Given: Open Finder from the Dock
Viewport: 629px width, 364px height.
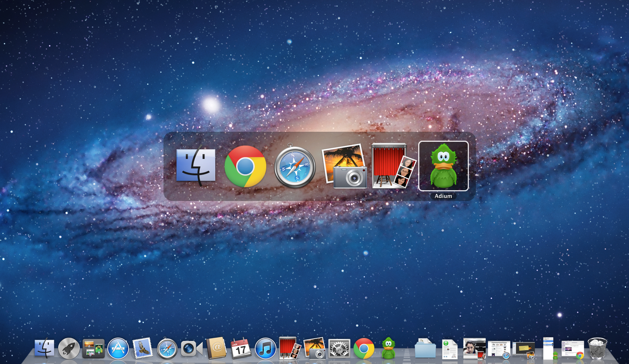Looking at the screenshot, I should [x=44, y=349].
